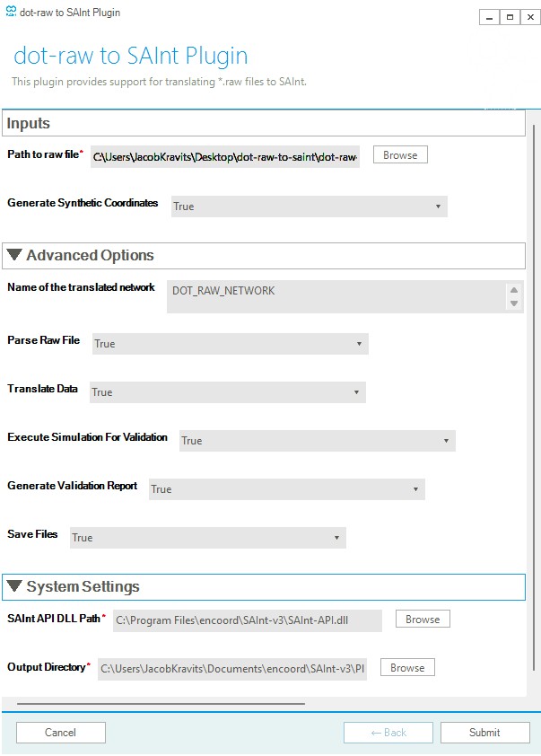Open the Generate Synthetic Coordinates dropdown
Screen dimensions: 541x756
tap(309, 207)
